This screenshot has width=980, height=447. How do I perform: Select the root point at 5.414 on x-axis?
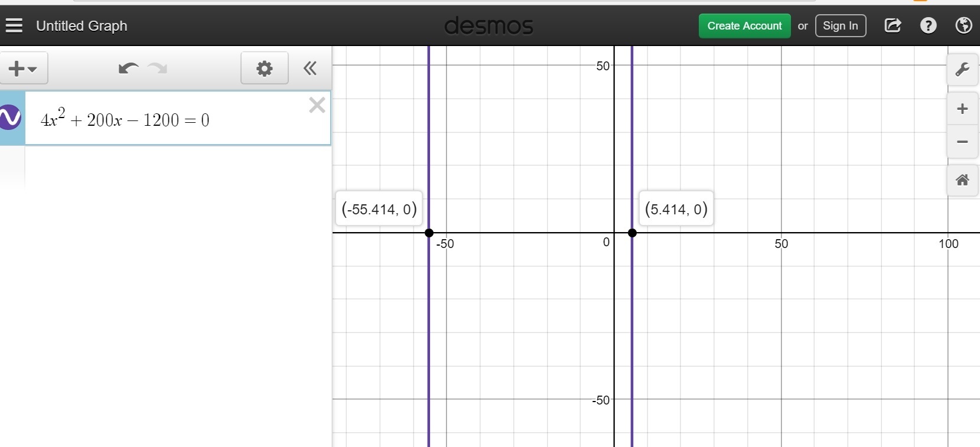632,233
